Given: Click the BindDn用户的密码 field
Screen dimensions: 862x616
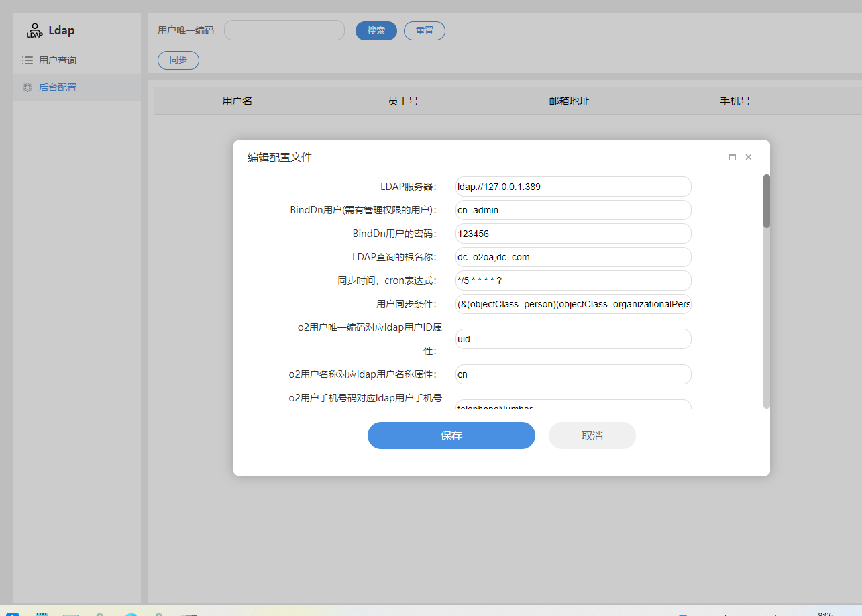Looking at the screenshot, I should (573, 234).
